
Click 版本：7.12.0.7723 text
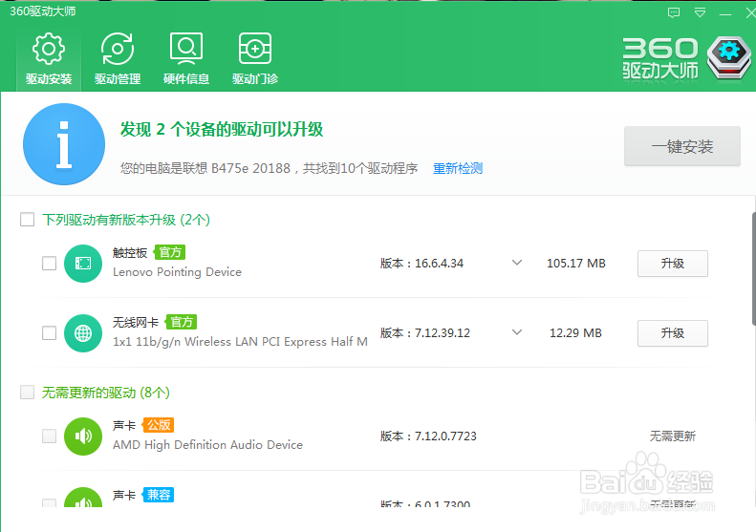[x=428, y=436]
